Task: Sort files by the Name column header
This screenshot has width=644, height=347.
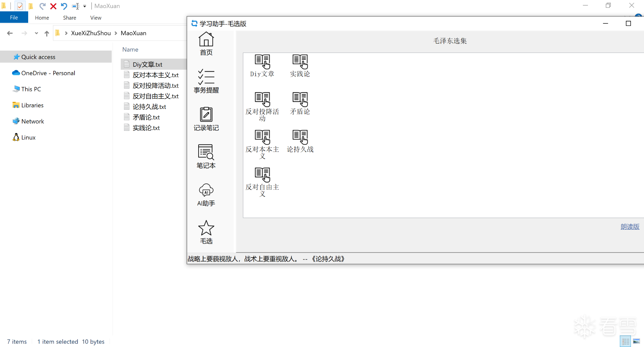Action: pos(130,50)
